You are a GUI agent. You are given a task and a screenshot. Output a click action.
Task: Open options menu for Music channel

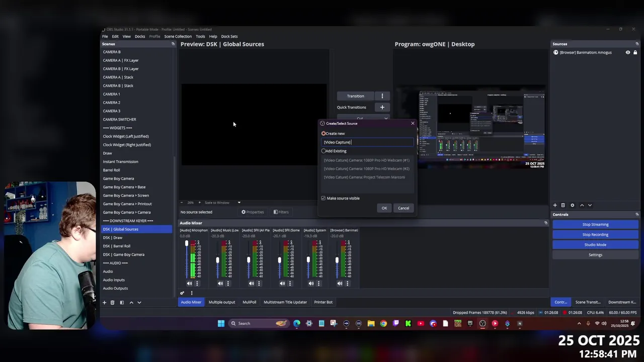click(228, 284)
